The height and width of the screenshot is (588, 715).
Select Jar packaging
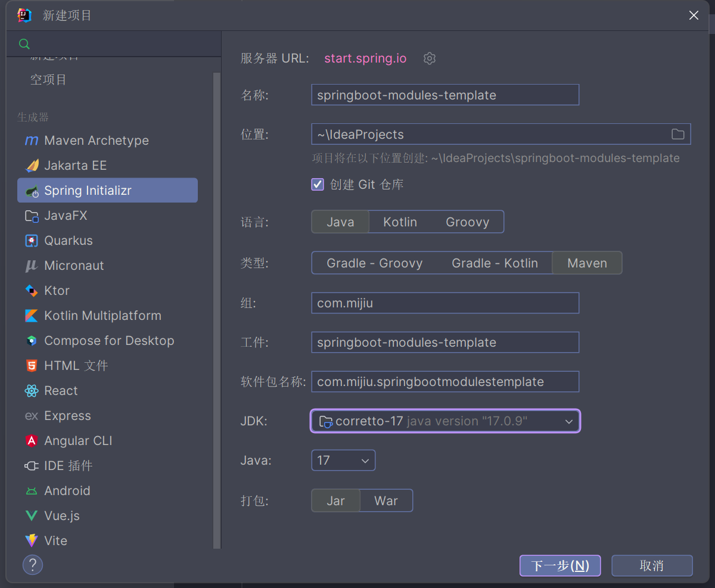336,501
